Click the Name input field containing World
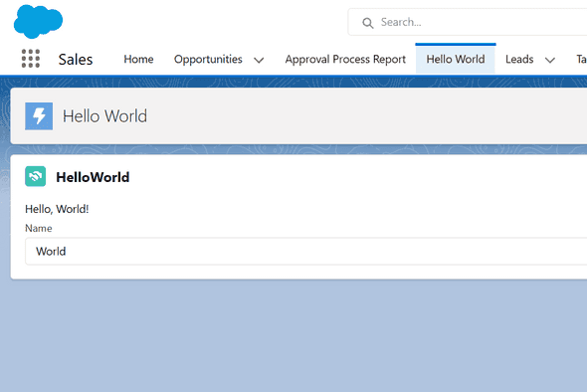Image resolution: width=587 pixels, height=392 pixels. [305, 252]
